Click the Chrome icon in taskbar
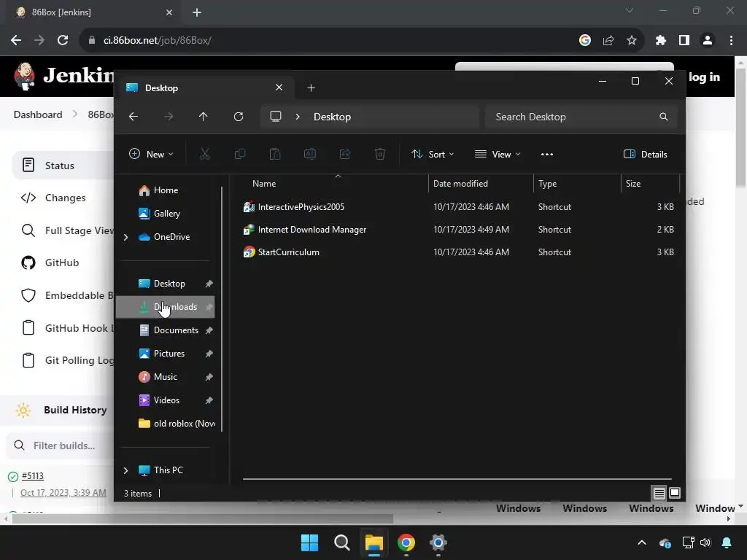Image resolution: width=747 pixels, height=560 pixels. click(x=406, y=542)
